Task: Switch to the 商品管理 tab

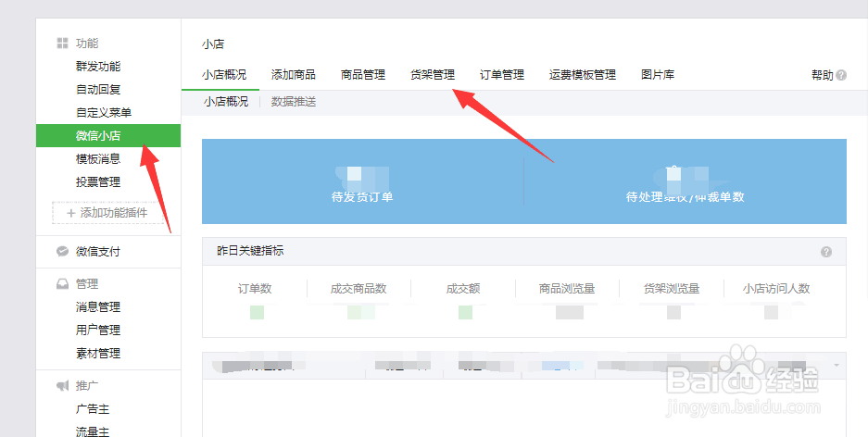Action: pos(363,75)
